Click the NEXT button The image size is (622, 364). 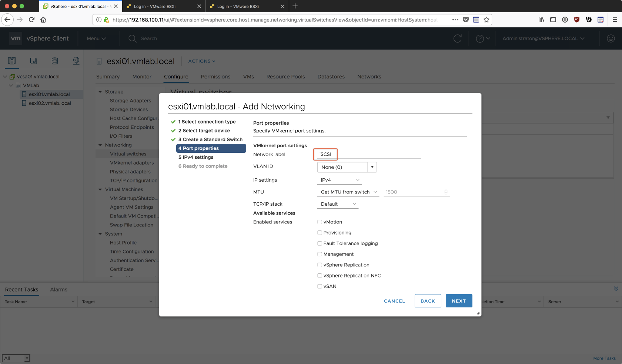459,301
